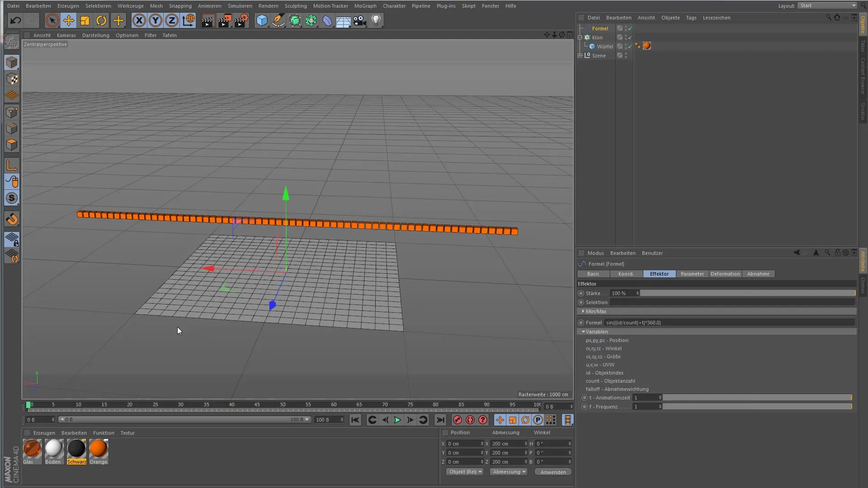Click the Formel expression input field
Image resolution: width=868 pixels, height=488 pixels.
coord(730,323)
